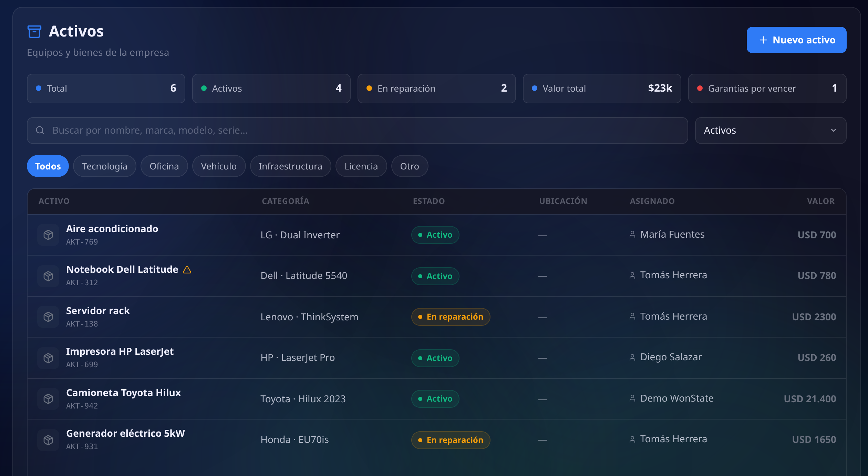Viewport: 868px width, 476px height.
Task: Click the person icon beside María Fuentes
Action: pyautogui.click(x=632, y=235)
